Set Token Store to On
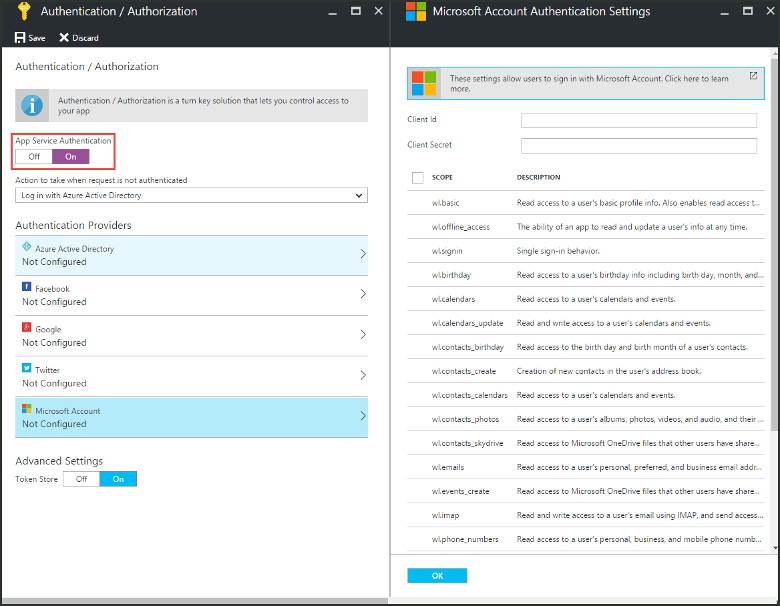The width and height of the screenshot is (780, 606). click(118, 479)
